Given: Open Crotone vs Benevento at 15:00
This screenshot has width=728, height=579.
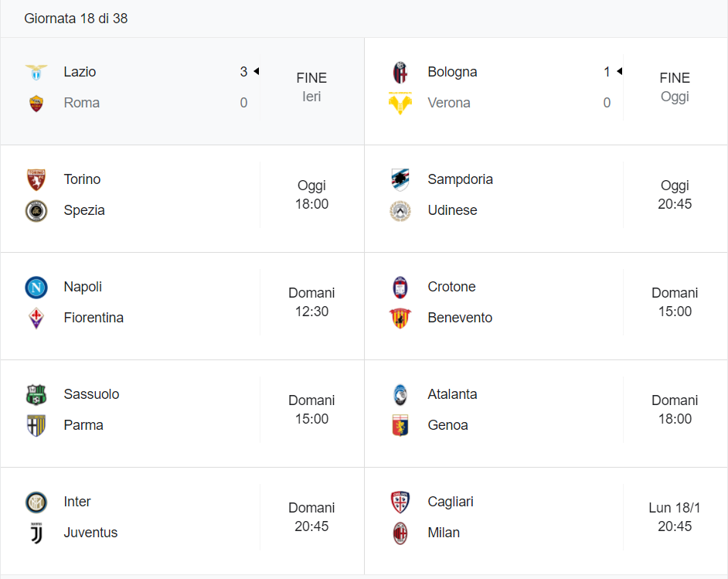Looking at the screenshot, I should click(x=546, y=306).
